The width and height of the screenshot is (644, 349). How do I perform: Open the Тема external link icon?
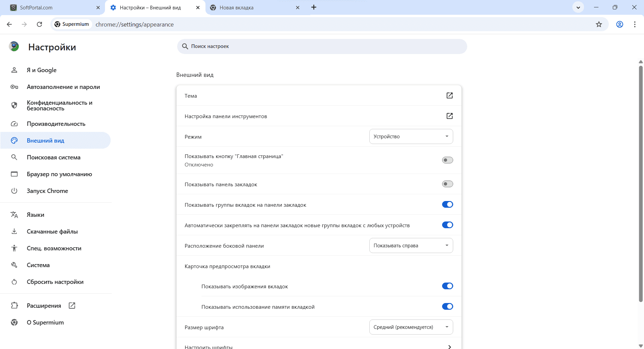pos(449,96)
